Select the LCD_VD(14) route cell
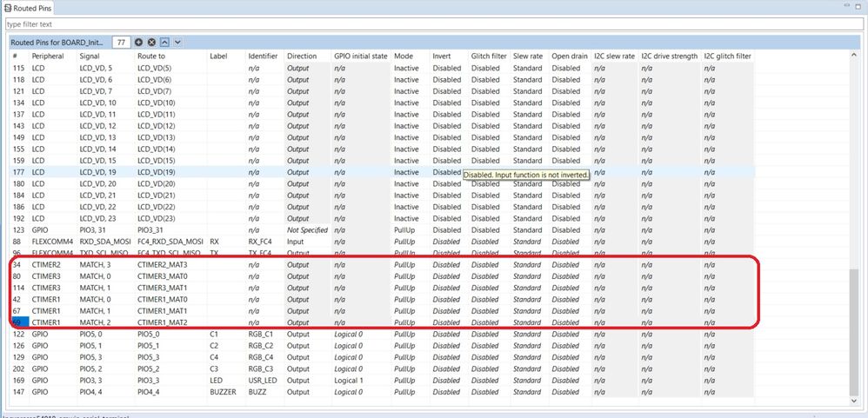This screenshot has width=868, height=418. (x=157, y=149)
